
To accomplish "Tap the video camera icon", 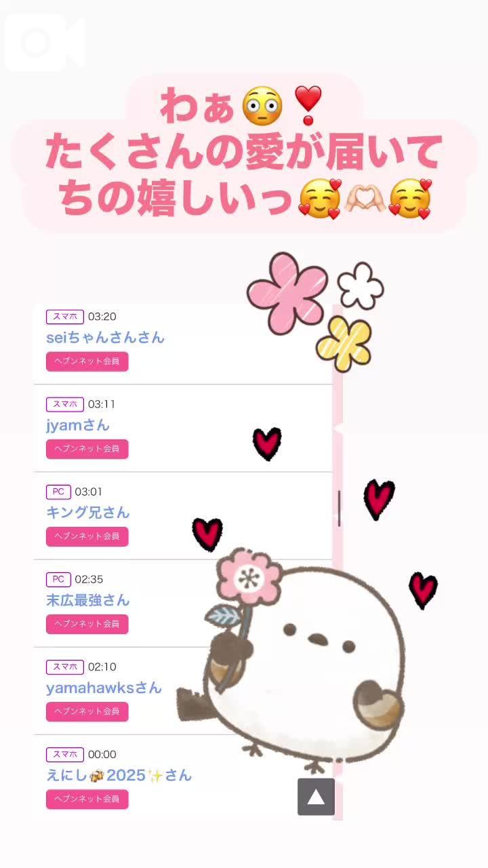I will tap(45, 42).
